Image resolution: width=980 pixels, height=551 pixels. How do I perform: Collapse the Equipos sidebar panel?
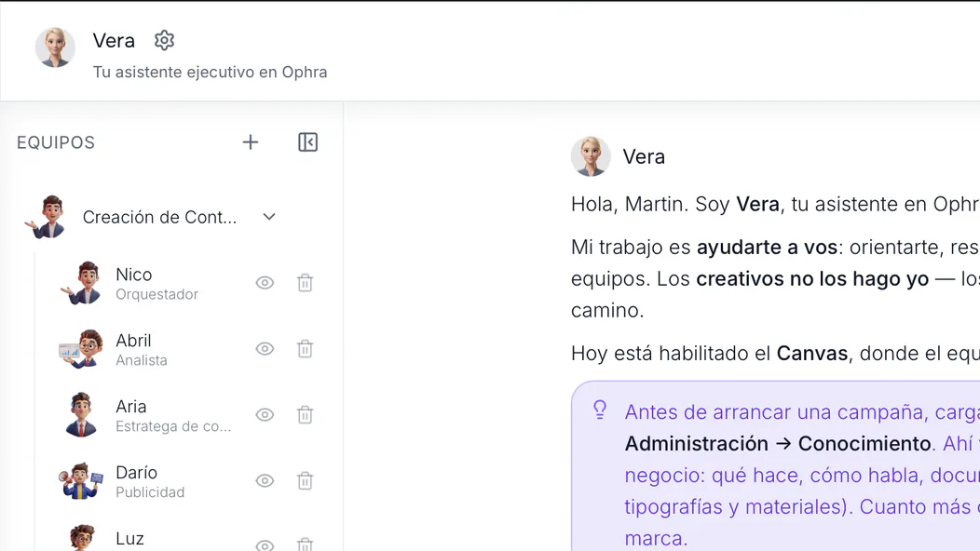(307, 142)
